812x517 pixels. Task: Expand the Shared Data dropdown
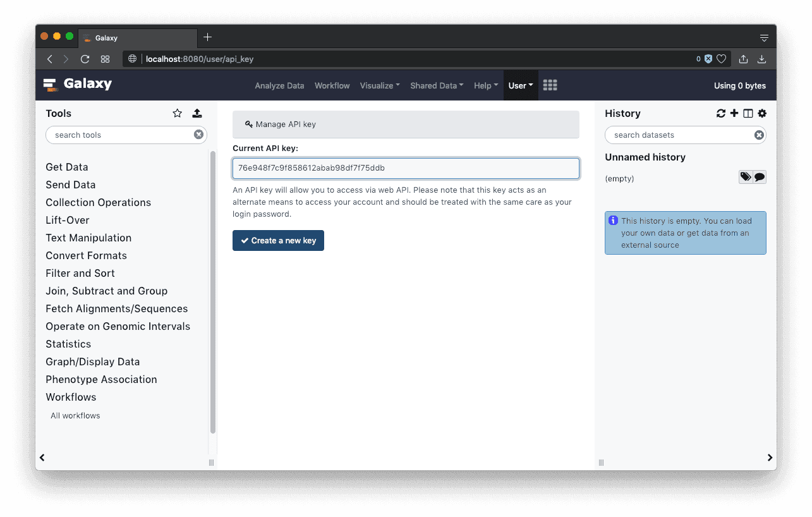(x=437, y=85)
